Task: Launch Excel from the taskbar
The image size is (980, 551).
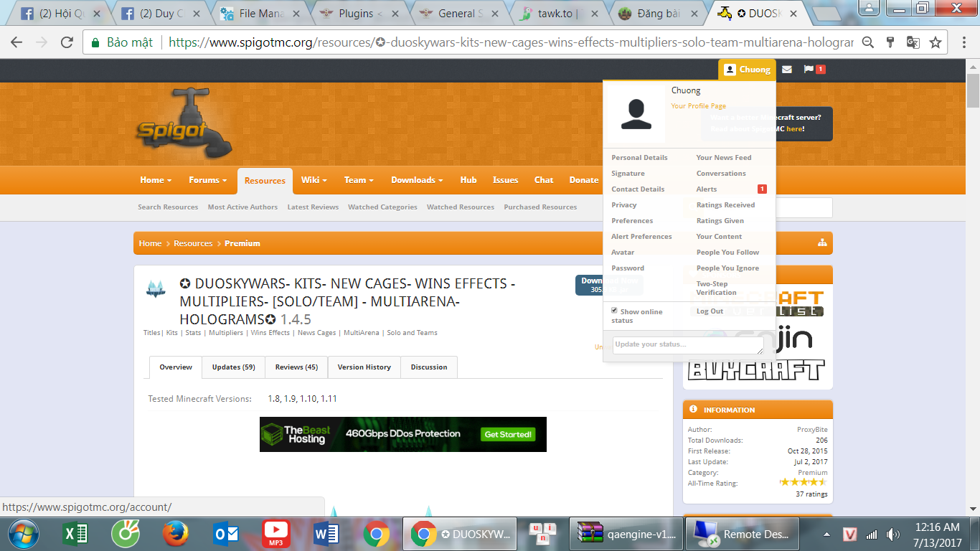Action: (75, 534)
